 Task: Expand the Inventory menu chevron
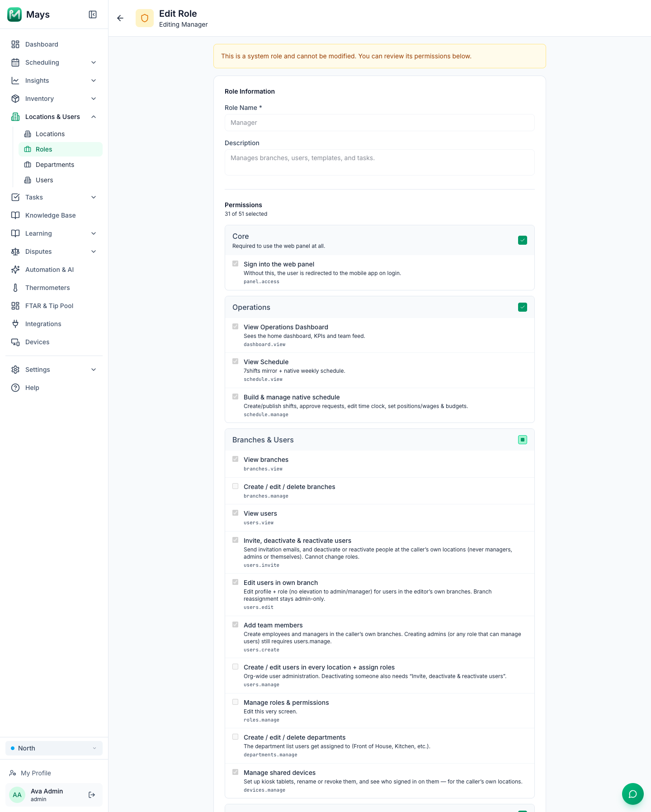[x=94, y=99]
